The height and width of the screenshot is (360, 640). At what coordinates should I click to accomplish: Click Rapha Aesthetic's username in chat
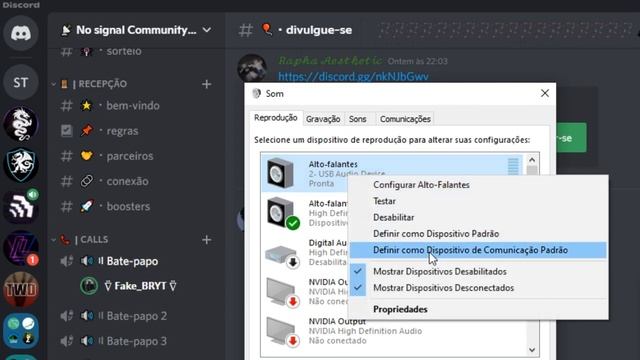click(330, 61)
